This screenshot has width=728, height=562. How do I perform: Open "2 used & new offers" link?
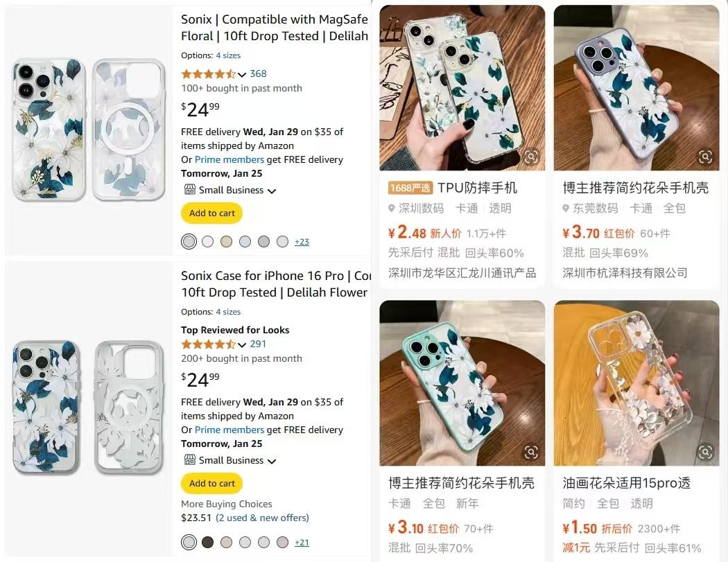(x=262, y=518)
